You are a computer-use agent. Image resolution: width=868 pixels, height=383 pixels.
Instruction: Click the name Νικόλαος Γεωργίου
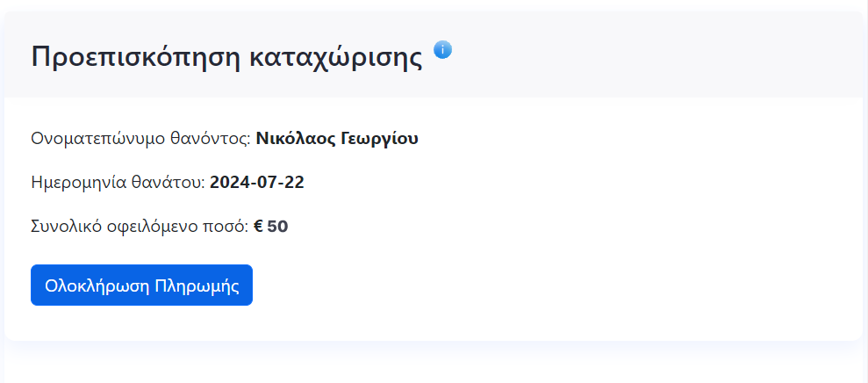click(337, 139)
